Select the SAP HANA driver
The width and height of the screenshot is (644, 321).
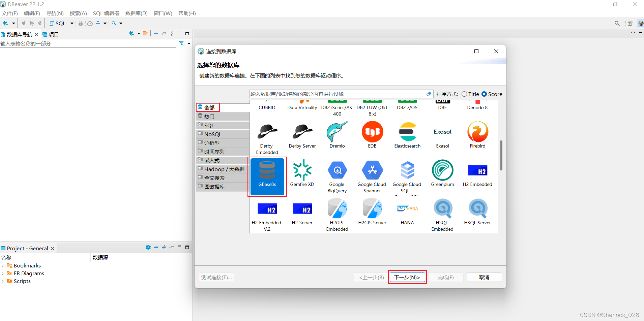(x=407, y=212)
